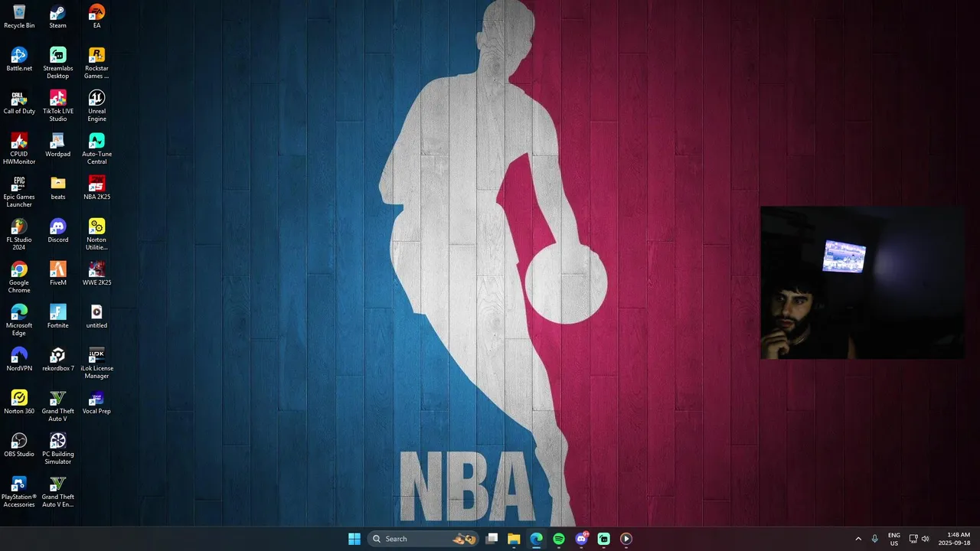Click the NBA 2K25 desktop shortcut
The height and width of the screenshot is (551, 980).
[x=96, y=188]
